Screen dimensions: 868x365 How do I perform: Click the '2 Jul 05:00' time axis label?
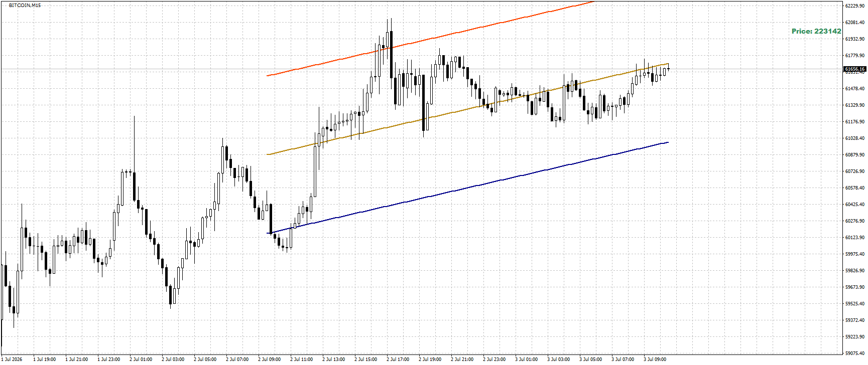[205, 359]
